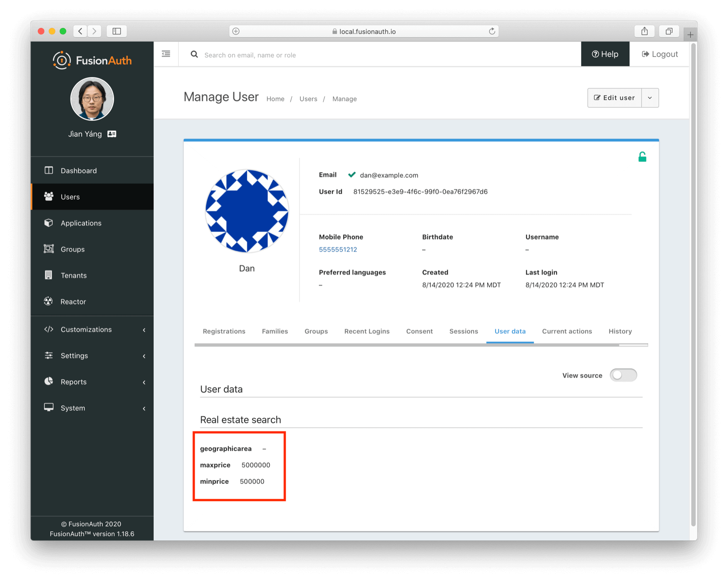The width and height of the screenshot is (728, 581).
Task: Expand the Reports menu chevron
Action: point(144,382)
